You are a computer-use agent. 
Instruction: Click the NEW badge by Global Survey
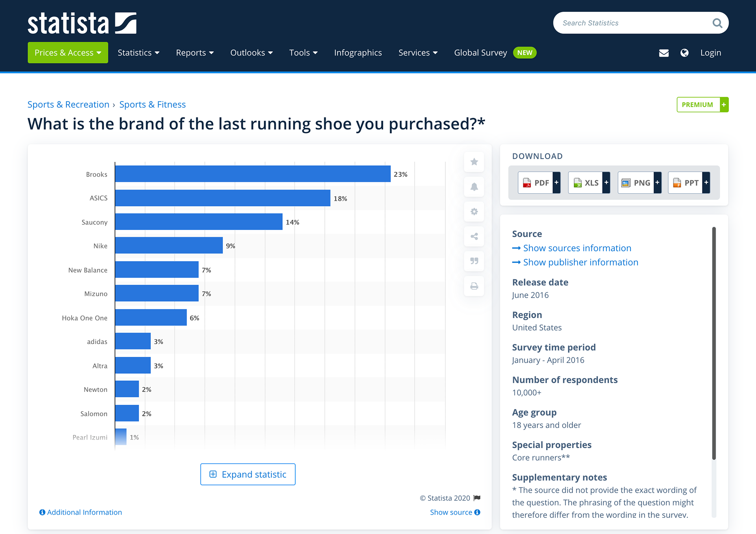pos(524,53)
